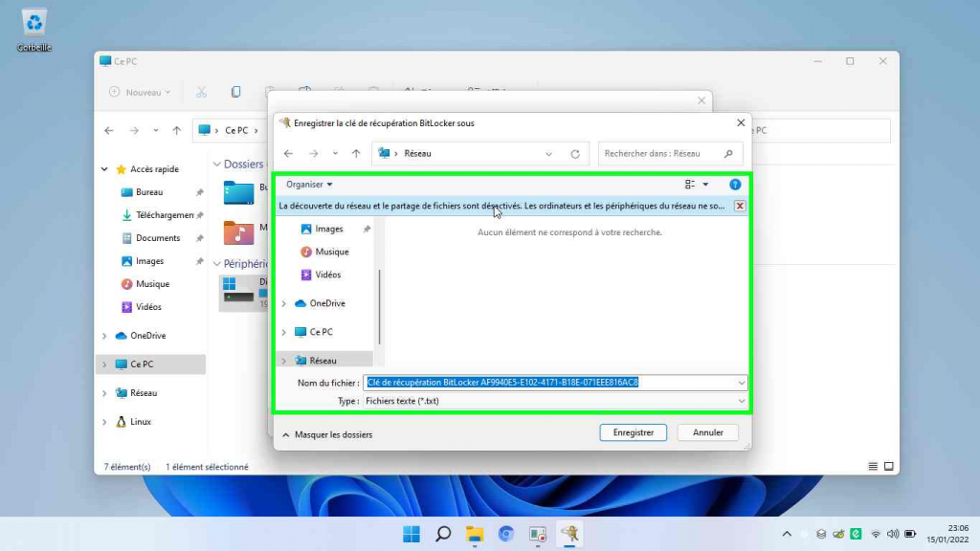Click the view layout icon in dialog
980x551 pixels.
[690, 185]
